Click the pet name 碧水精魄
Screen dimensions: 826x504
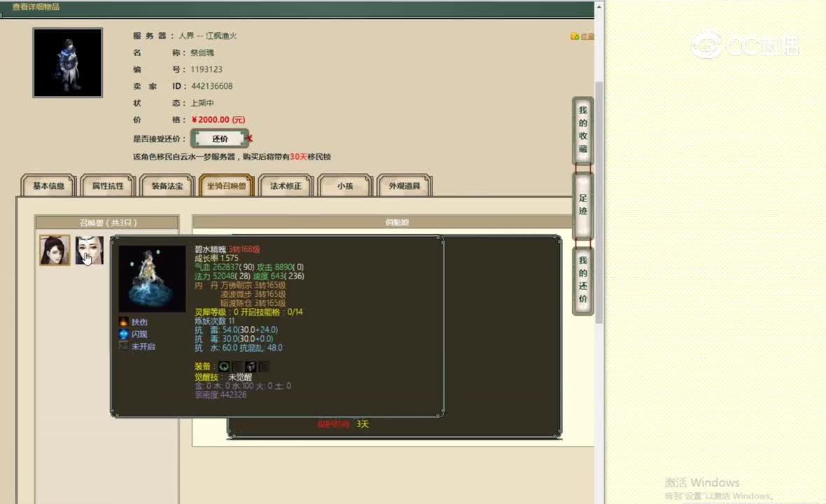pyautogui.click(x=210, y=249)
